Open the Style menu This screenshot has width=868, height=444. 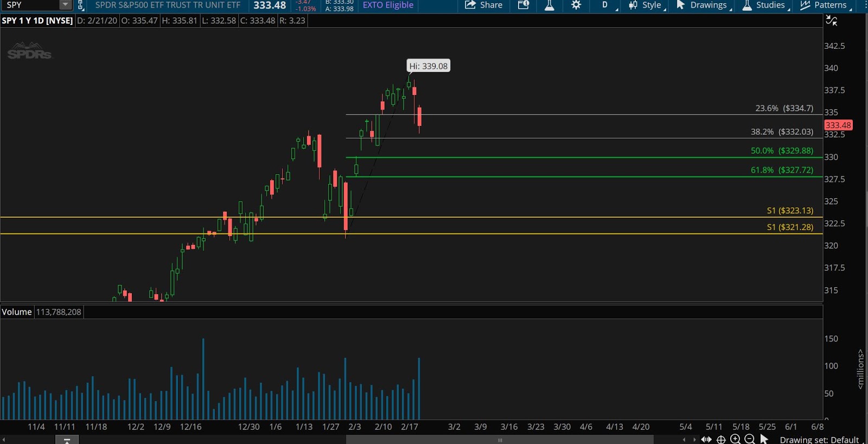pos(646,5)
